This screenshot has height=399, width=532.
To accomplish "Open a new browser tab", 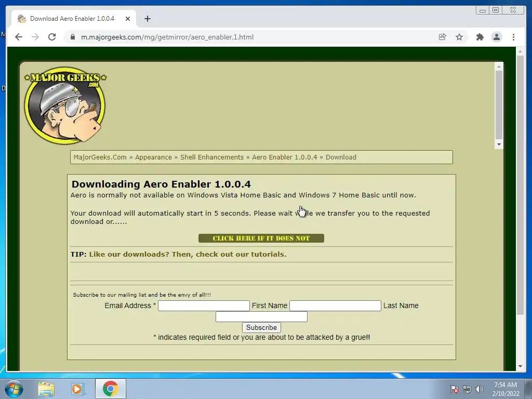I will click(x=147, y=19).
